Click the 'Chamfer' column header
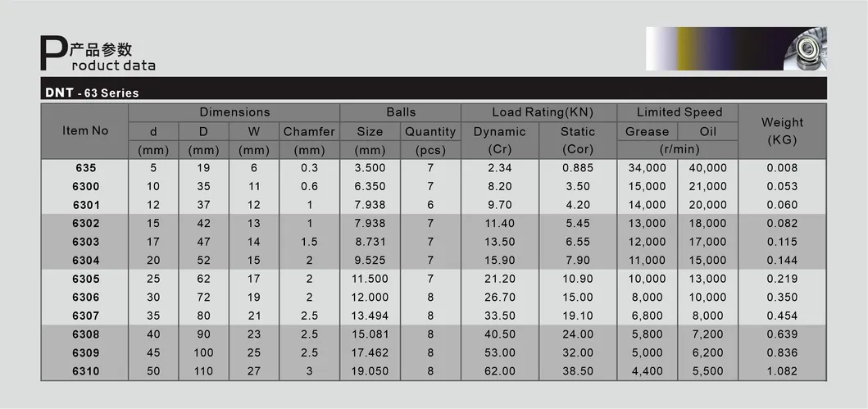Screen dimensions: 868x409 pos(310,132)
